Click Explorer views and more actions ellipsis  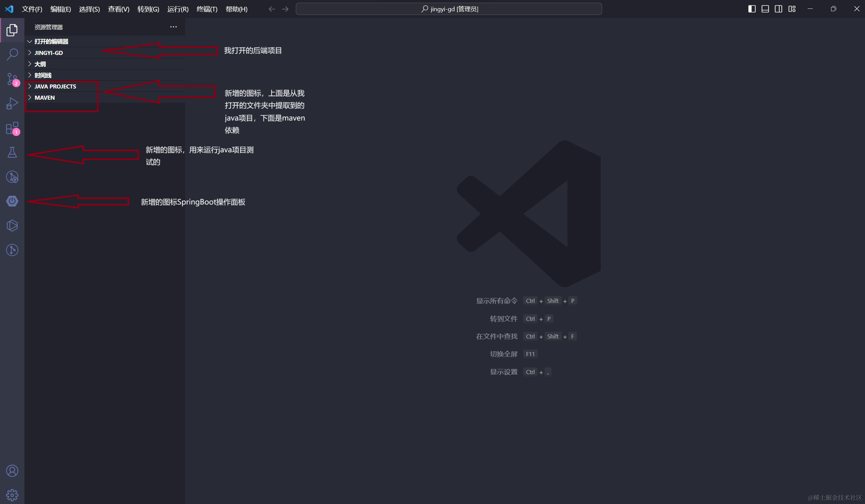coord(173,27)
